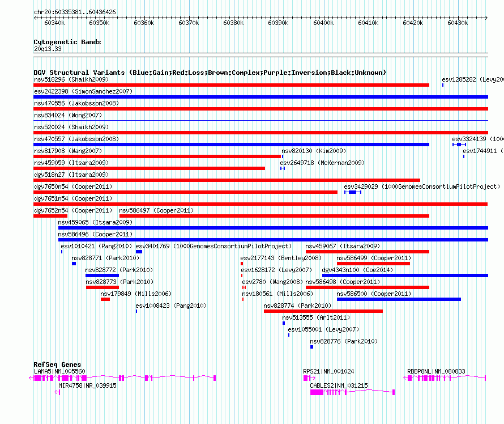This screenshot has width=504, height=424.
Task: Click chr20:60335381..60436426 coordinates text
Action: 75,12
